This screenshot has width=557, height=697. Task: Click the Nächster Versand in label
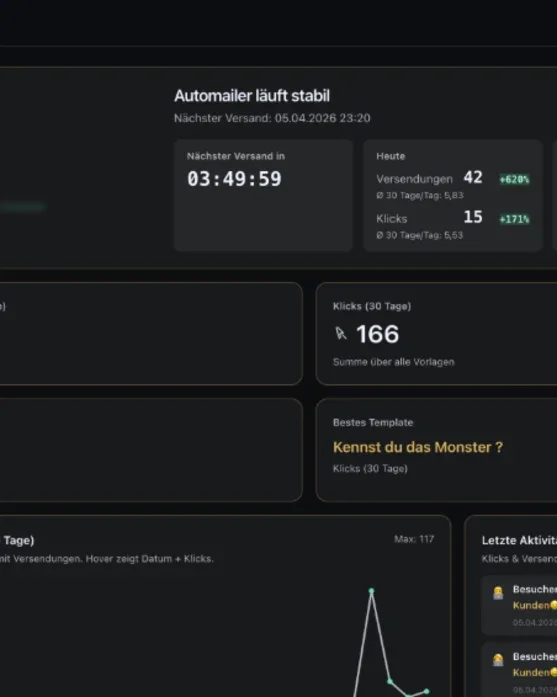click(x=236, y=156)
